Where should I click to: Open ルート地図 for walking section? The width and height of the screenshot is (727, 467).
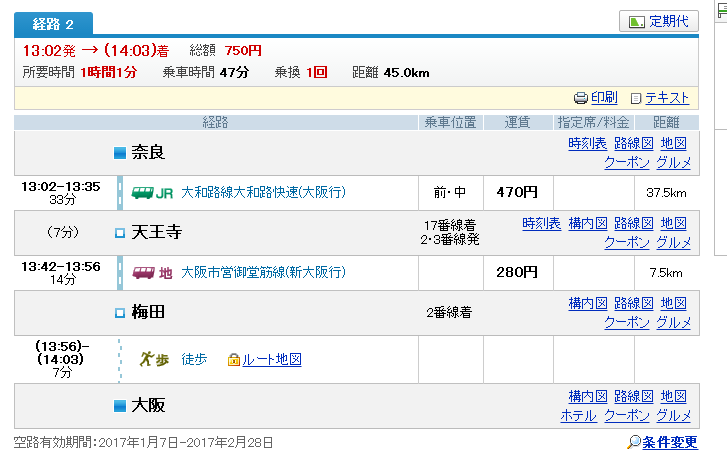[x=272, y=360]
